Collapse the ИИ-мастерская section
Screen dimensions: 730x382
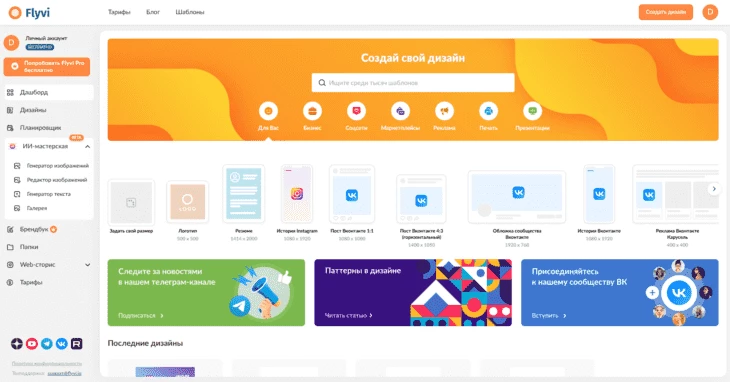point(87,146)
